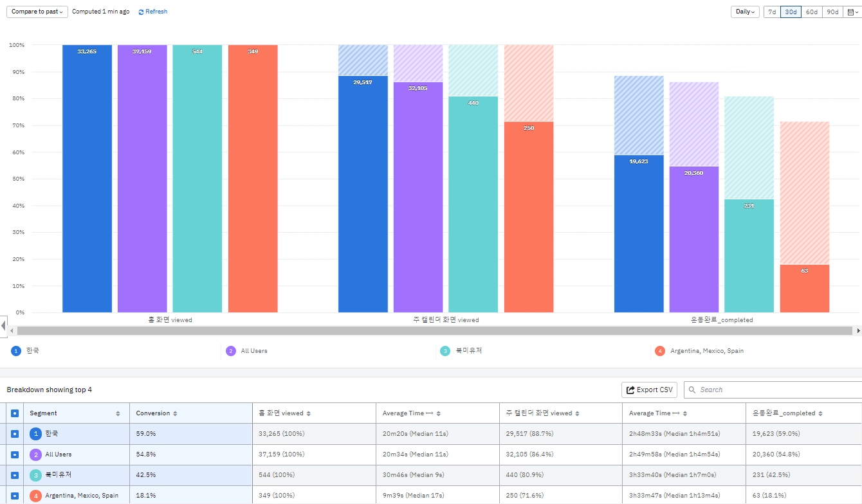The image size is (862, 504).
Task: Sort by the Conversion column arrows
Action: (x=175, y=413)
